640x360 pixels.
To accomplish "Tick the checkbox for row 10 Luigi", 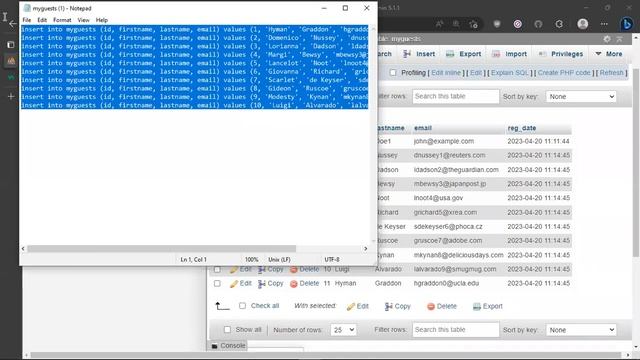I will (x=217, y=269).
